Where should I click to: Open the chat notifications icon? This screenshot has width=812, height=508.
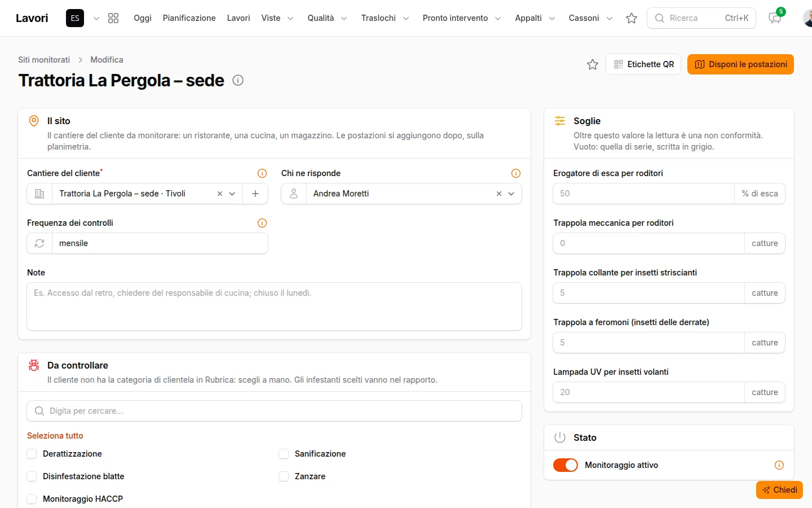pos(775,18)
